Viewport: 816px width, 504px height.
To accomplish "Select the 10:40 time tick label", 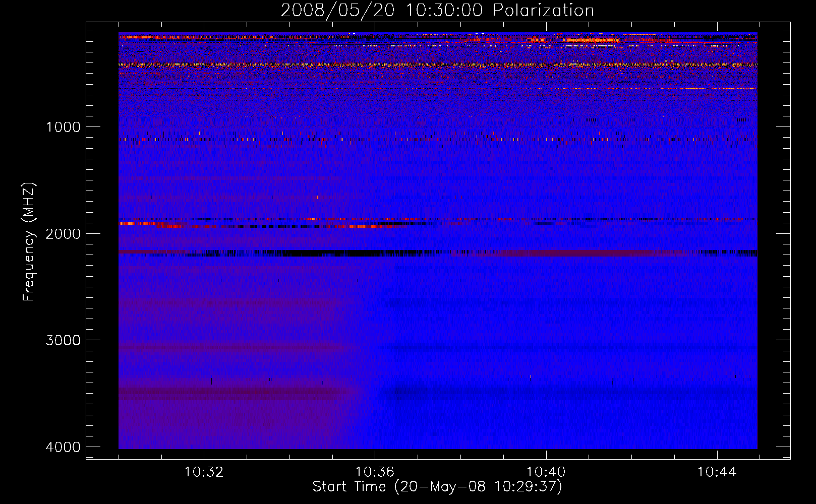I will [x=546, y=472].
